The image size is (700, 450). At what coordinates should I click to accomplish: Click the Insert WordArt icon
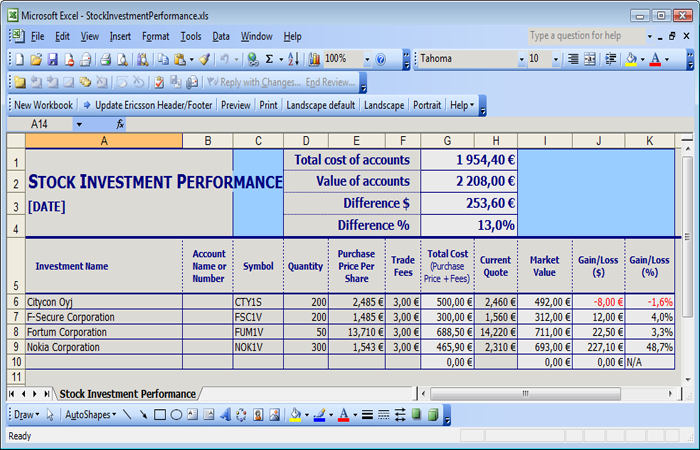[x=225, y=414]
